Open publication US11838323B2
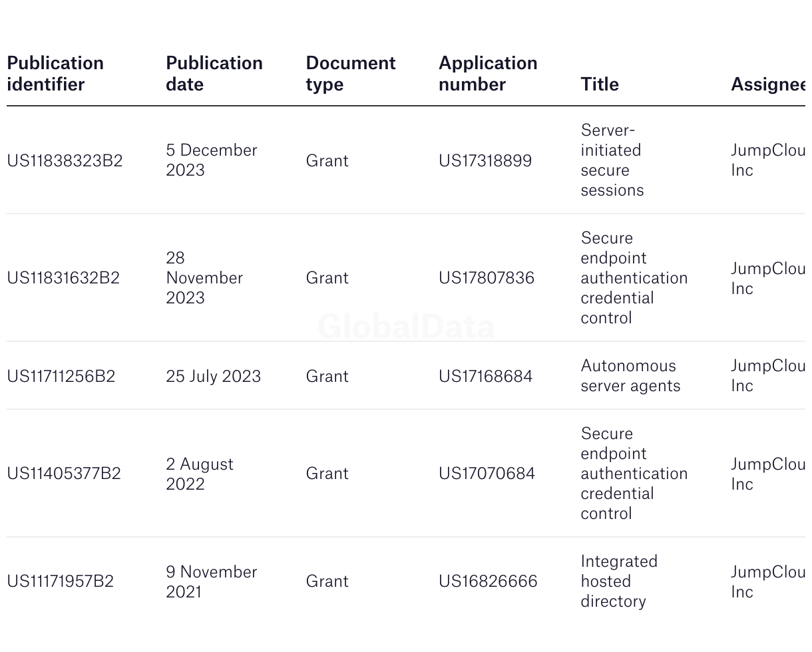Screen dimensions: 812x652 click(x=65, y=161)
